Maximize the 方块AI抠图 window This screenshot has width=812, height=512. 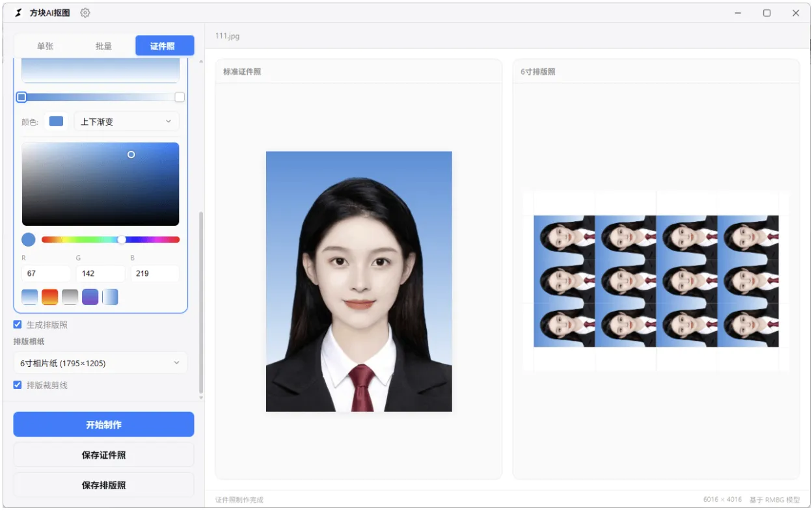766,12
